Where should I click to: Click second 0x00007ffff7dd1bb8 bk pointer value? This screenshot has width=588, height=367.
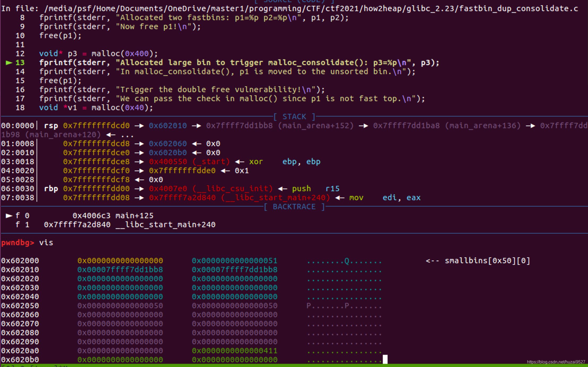235,270
